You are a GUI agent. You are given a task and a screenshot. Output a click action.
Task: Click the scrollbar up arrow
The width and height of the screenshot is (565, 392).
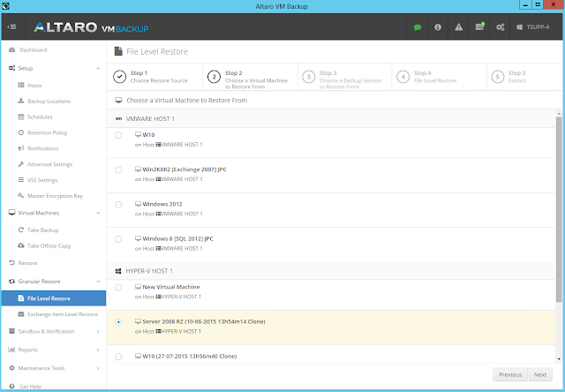coord(559,114)
